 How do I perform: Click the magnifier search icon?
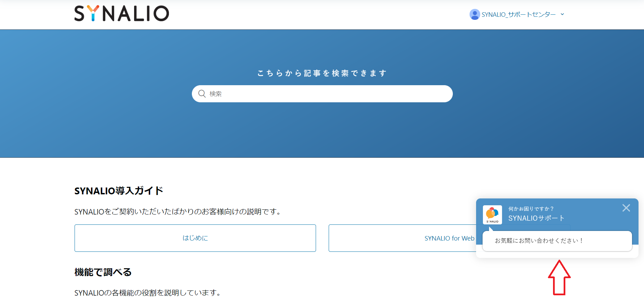pos(202,94)
